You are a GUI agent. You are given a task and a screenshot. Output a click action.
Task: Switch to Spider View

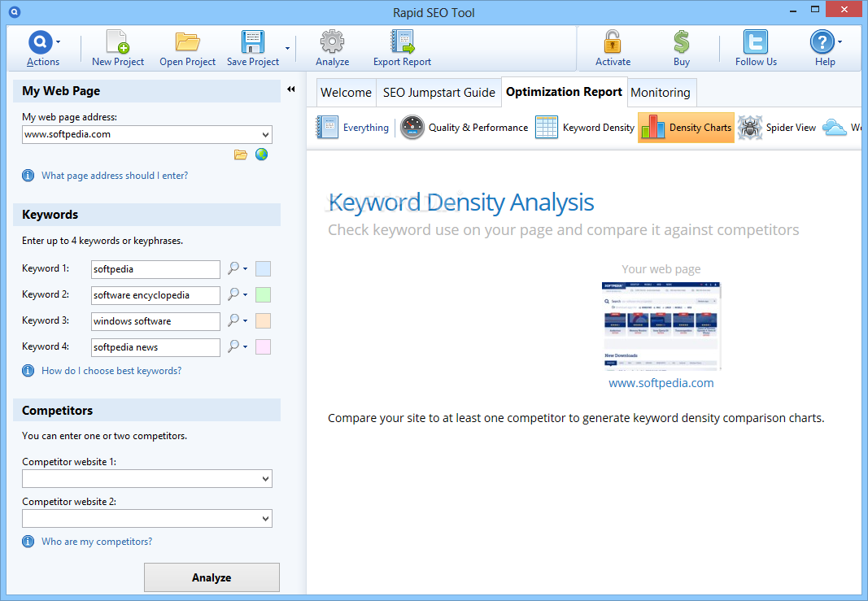[x=777, y=128]
